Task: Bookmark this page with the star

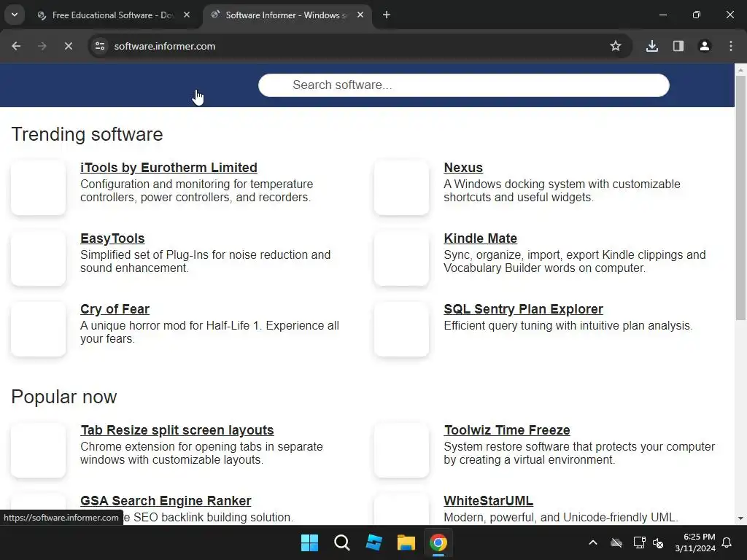Action: click(616, 46)
